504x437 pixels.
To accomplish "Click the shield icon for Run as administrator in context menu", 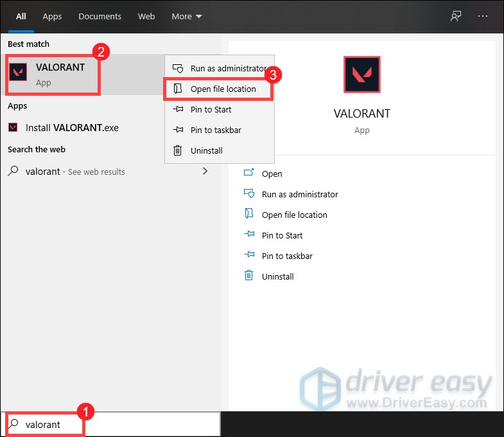I will [x=178, y=68].
